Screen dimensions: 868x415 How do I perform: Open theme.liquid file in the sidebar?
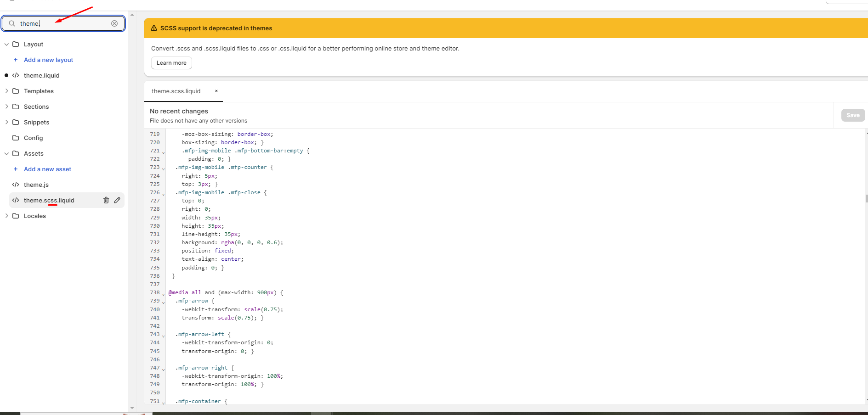[x=41, y=75]
